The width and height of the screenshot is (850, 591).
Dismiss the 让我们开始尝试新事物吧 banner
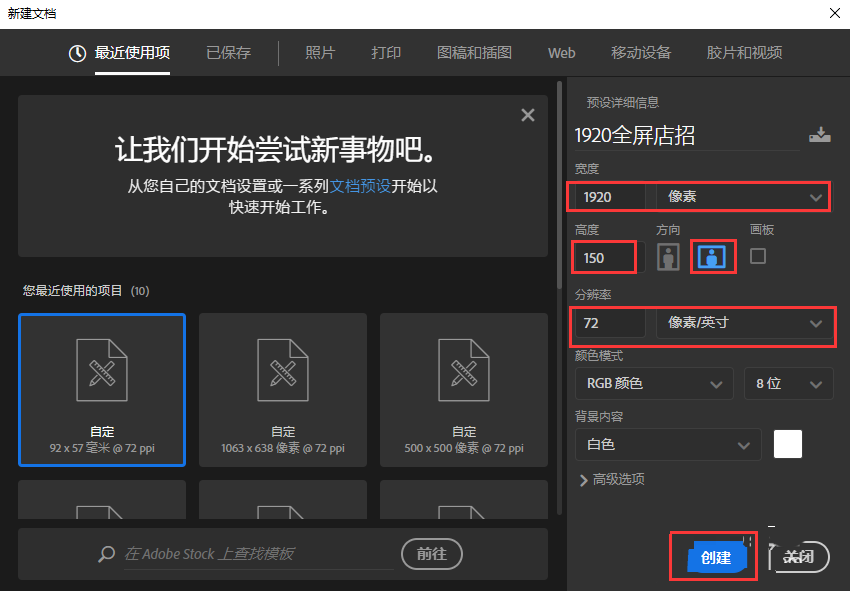tap(527, 115)
